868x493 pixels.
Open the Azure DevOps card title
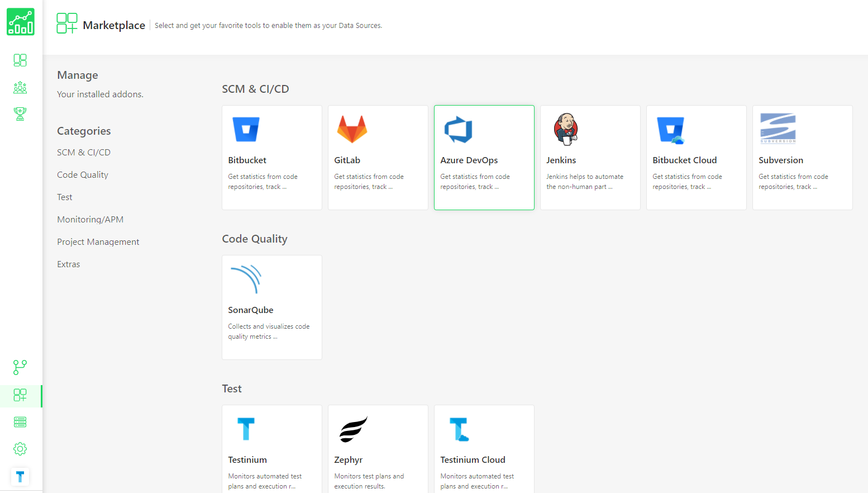469,160
